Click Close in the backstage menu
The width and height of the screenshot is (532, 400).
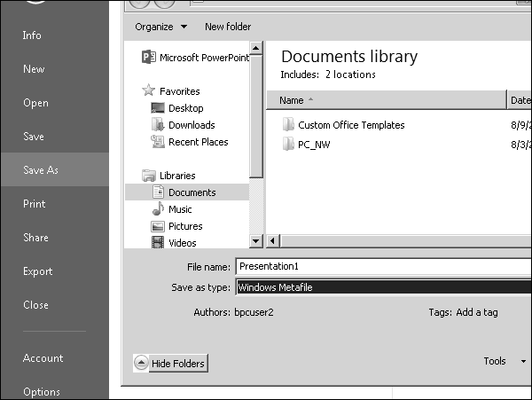click(35, 305)
